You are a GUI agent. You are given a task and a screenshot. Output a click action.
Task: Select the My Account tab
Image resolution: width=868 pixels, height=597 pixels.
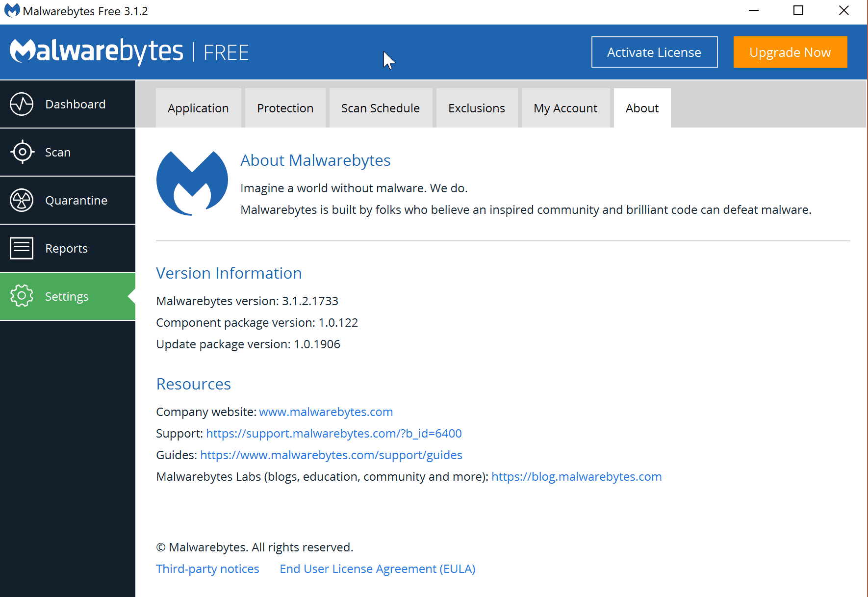(x=565, y=108)
